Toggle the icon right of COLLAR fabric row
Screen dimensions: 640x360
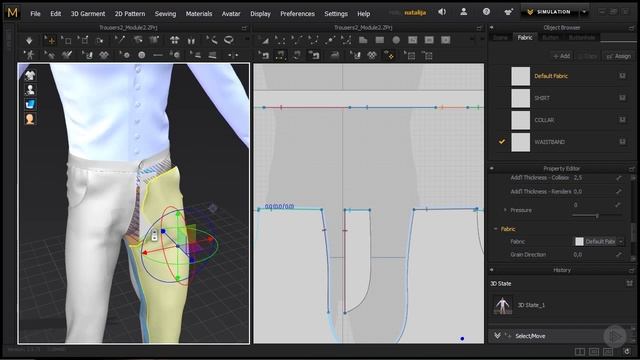pyautogui.click(x=622, y=120)
